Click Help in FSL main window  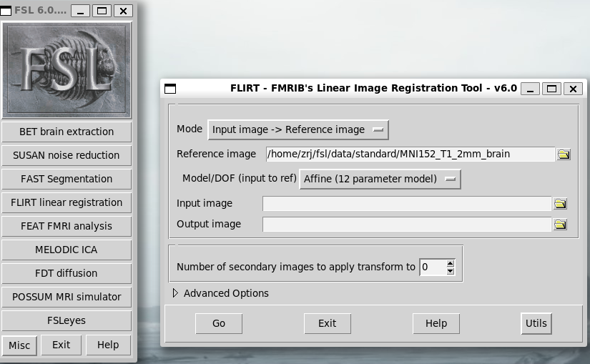pos(108,345)
